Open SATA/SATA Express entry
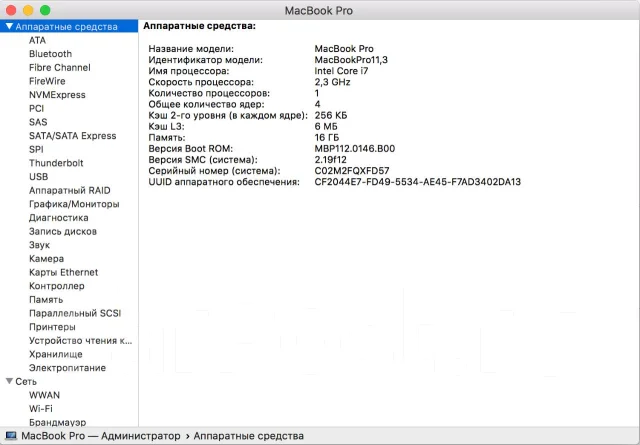The image size is (640, 445). pos(73,136)
